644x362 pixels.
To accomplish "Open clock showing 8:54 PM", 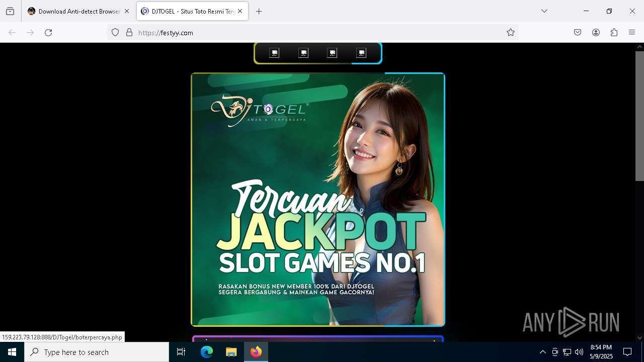I will 601,352.
